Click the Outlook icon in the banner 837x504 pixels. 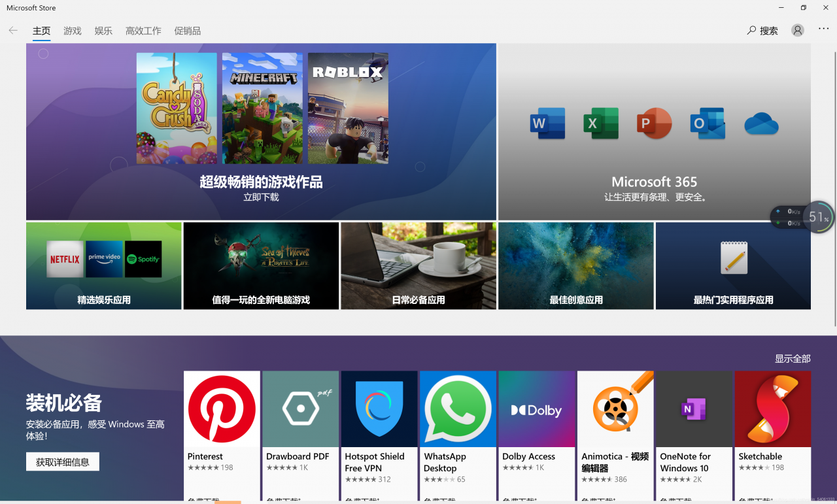708,123
